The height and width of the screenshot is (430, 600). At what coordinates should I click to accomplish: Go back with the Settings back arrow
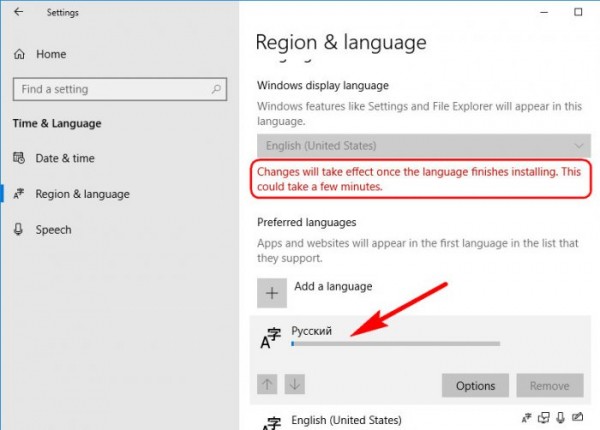tap(18, 12)
